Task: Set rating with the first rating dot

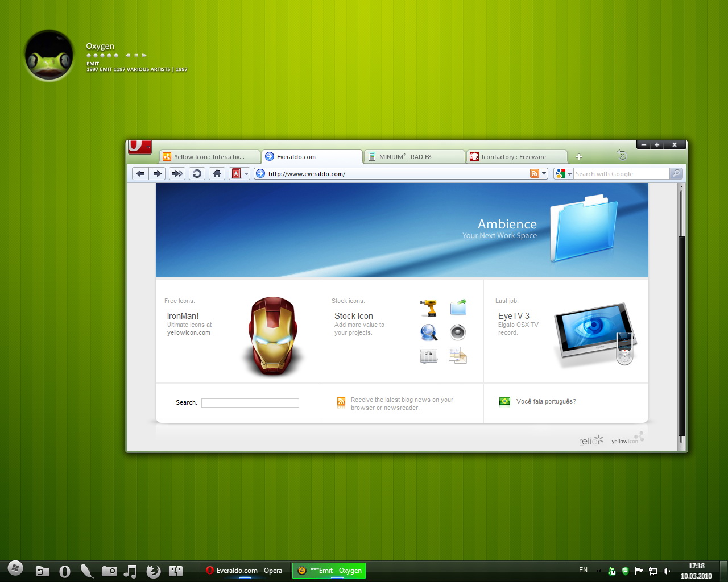Action: (89, 55)
